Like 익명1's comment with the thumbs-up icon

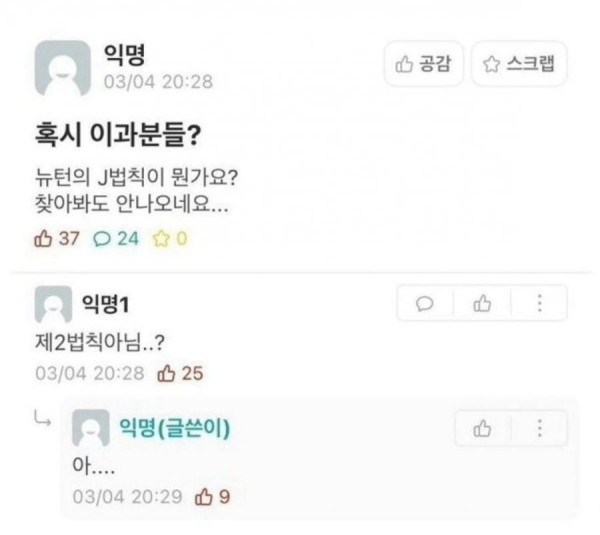tap(482, 303)
